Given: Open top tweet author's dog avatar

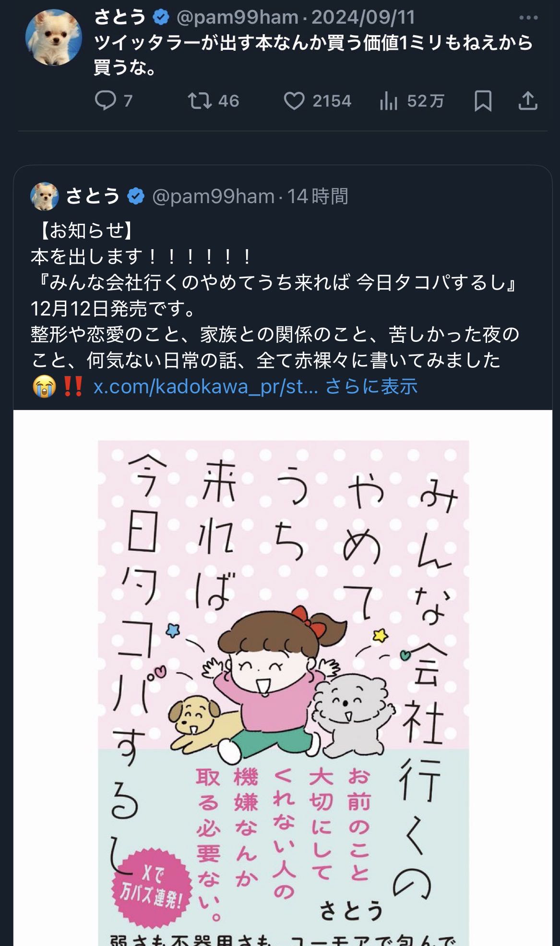Looking at the screenshot, I should pyautogui.click(x=54, y=37).
